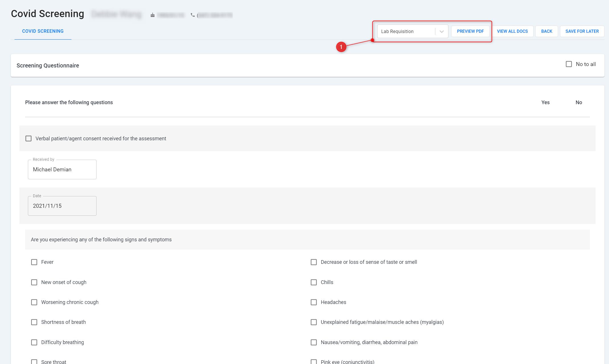Select the Headaches checkbox
This screenshot has height=364, width=609.
(314, 302)
